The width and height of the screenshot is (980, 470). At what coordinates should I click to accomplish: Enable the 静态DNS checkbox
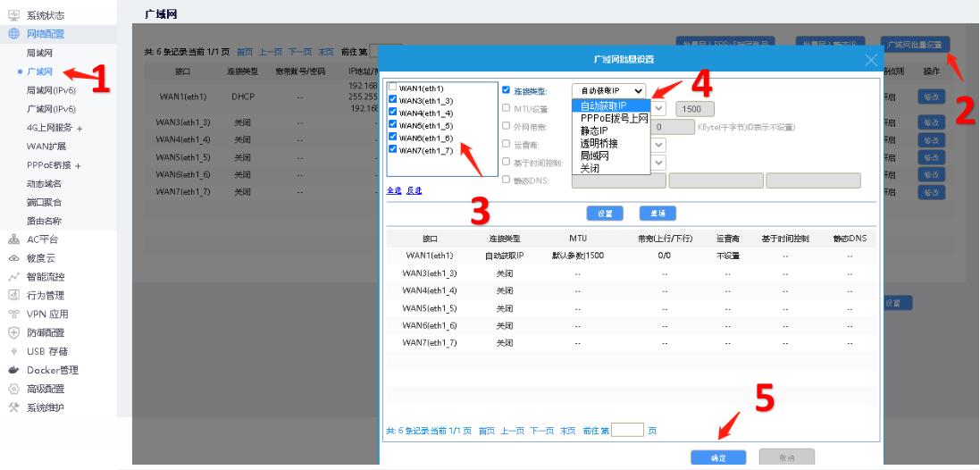(507, 180)
